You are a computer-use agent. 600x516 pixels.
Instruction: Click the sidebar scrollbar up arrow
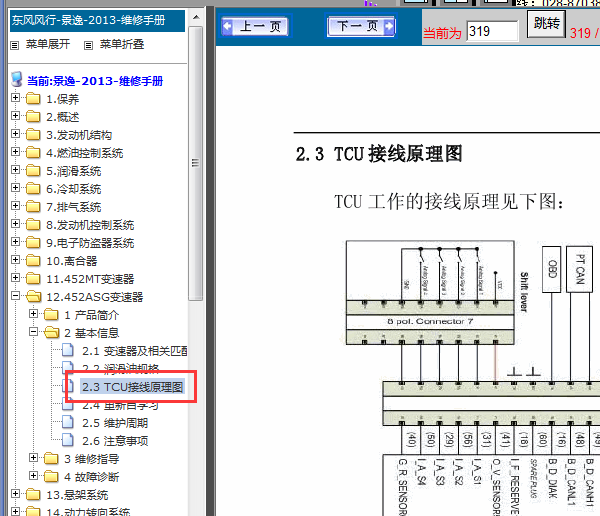coord(196,17)
